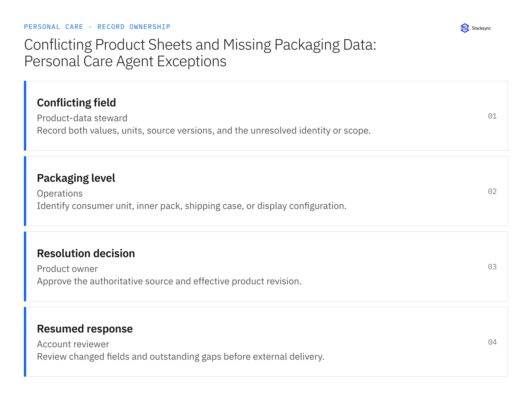This screenshot has height=399, width=532.
Task: Click the 04 card number
Action: (x=492, y=342)
